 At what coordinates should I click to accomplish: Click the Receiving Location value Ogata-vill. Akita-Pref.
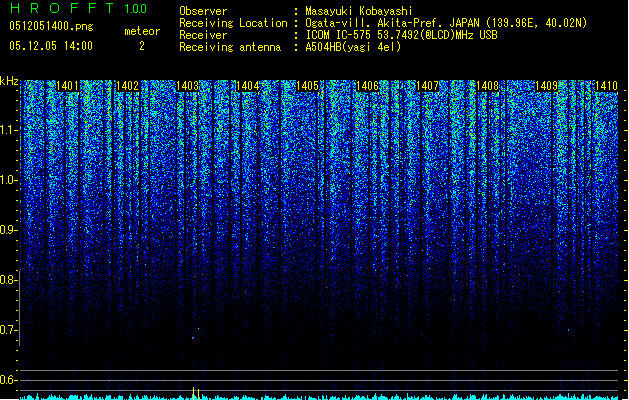[446, 23]
